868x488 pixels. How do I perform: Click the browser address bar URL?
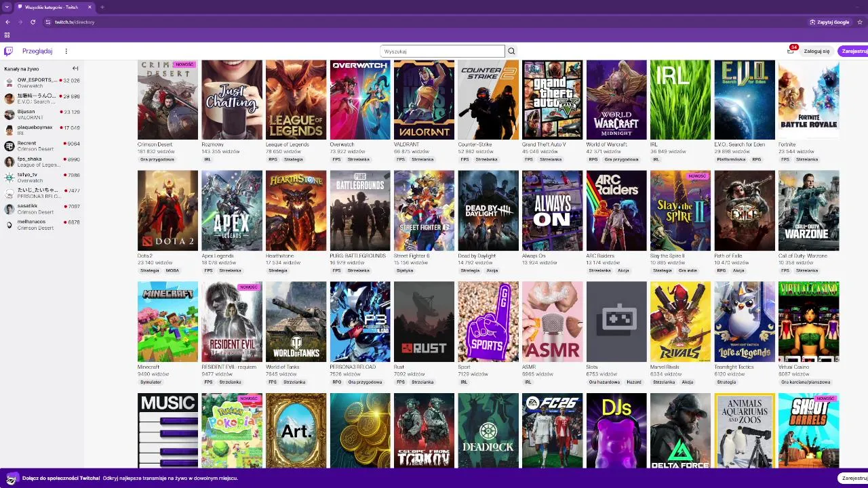[x=75, y=22]
